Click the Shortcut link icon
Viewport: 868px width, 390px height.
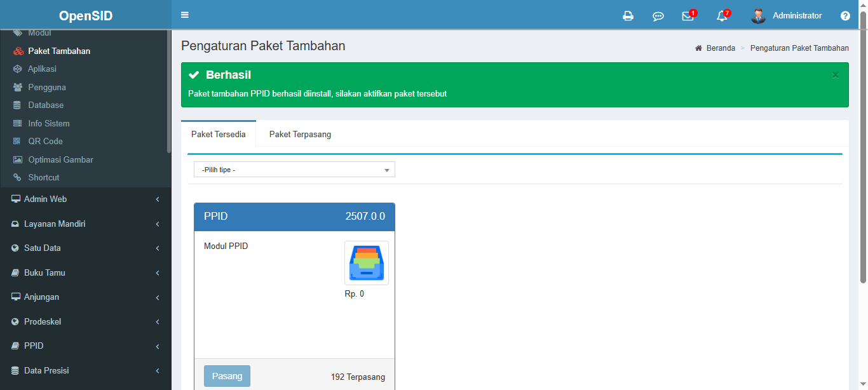[x=17, y=178]
